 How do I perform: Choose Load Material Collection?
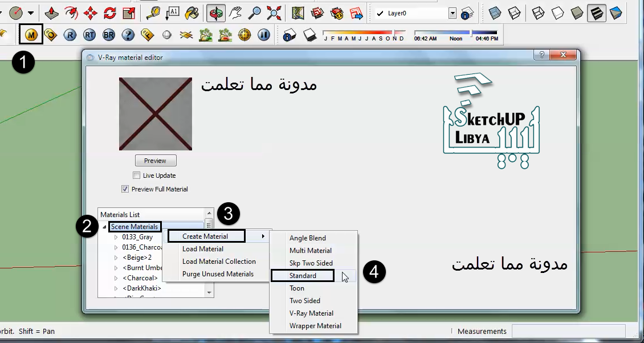(x=217, y=262)
